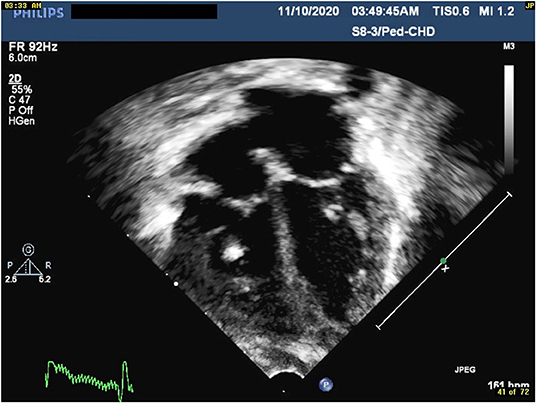
Task: Click the FR 92Hz frame rate label
Action: (33, 47)
